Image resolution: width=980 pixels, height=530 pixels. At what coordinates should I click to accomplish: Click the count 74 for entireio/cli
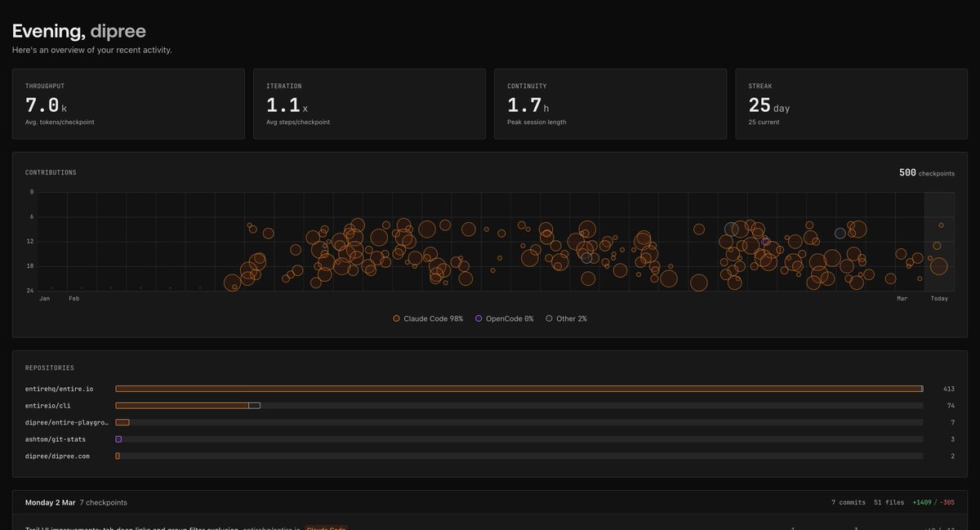951,405
